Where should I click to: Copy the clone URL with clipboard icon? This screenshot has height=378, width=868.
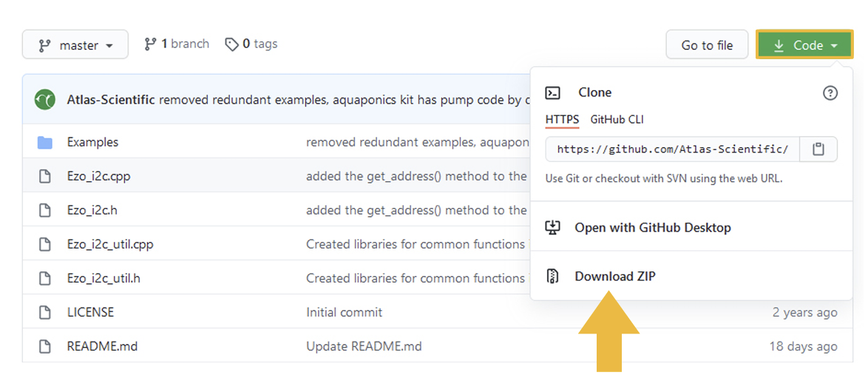pyautogui.click(x=818, y=149)
